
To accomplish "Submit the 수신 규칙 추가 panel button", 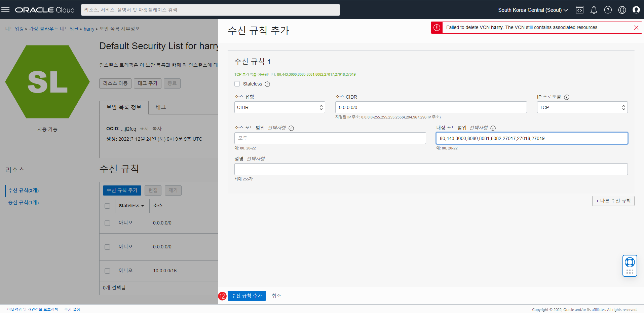I will pos(247,296).
